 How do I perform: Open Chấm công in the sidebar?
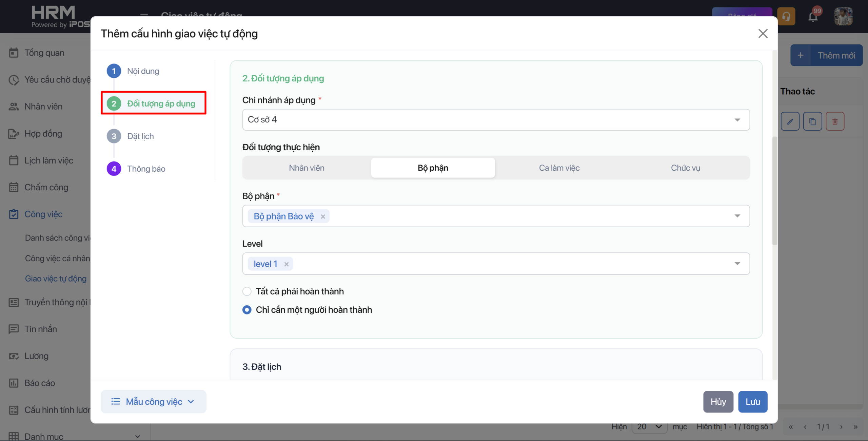point(46,187)
